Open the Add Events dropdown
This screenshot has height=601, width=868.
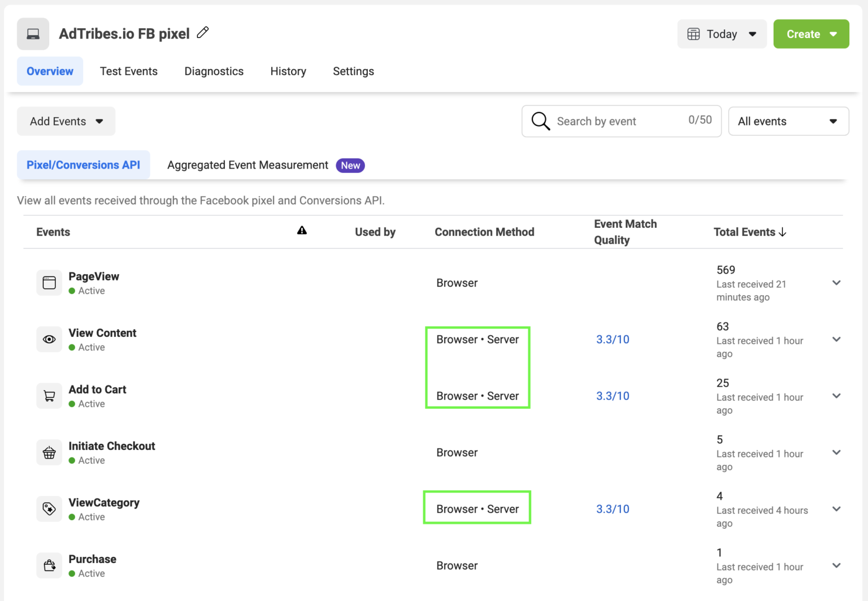pyautogui.click(x=66, y=121)
